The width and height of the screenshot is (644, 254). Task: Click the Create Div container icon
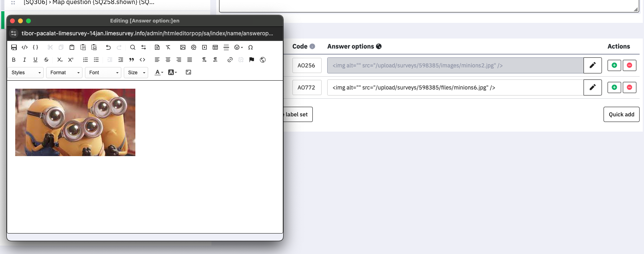coord(142,60)
